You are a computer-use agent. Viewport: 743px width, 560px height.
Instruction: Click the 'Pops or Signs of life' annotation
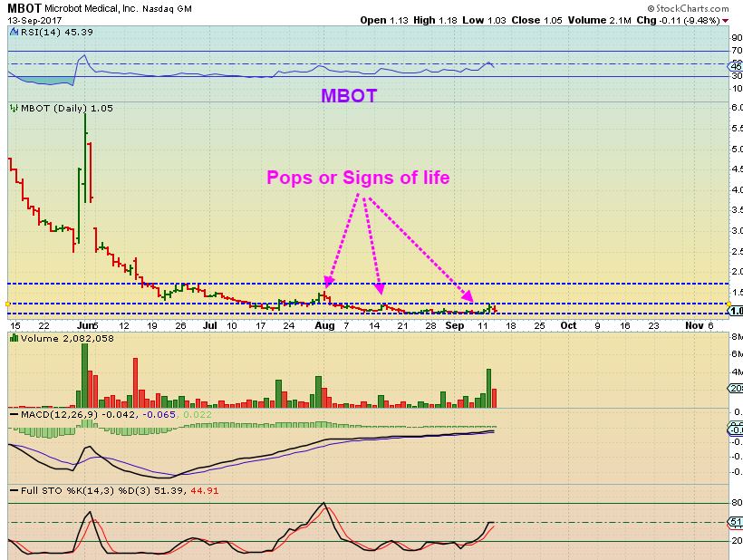358,178
